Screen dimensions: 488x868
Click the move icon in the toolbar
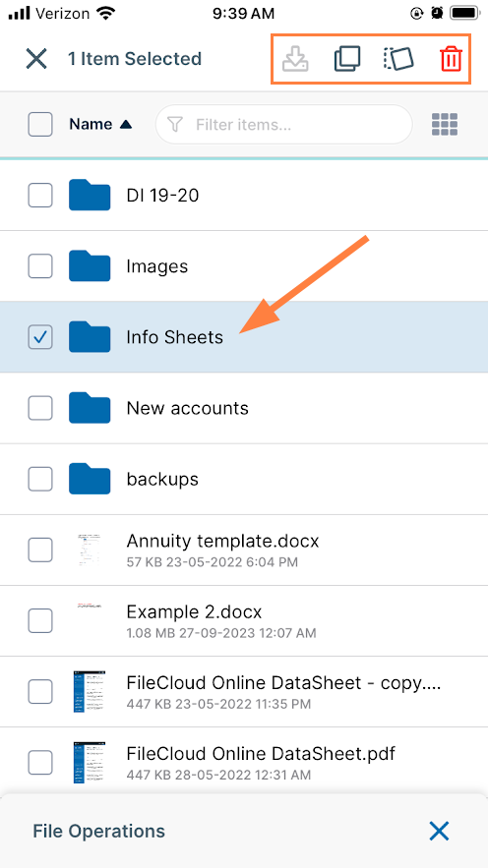pos(398,58)
